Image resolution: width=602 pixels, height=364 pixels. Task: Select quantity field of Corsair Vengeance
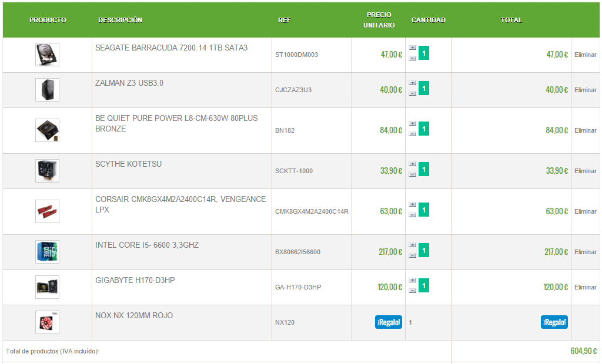point(424,210)
